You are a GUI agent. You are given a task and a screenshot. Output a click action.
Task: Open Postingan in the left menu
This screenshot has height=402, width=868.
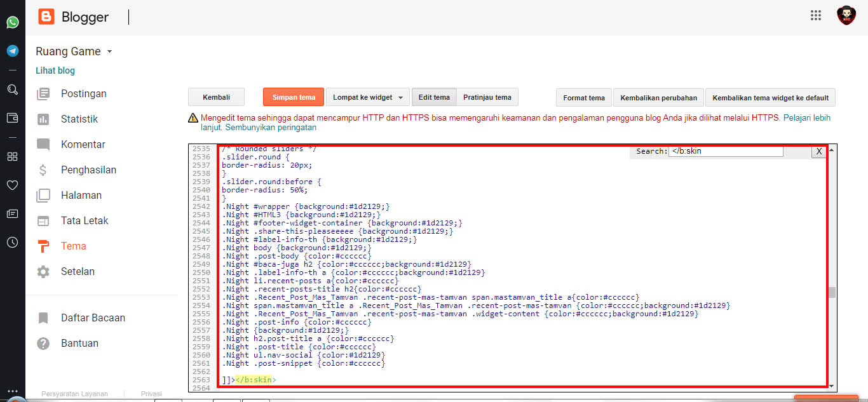(x=83, y=94)
